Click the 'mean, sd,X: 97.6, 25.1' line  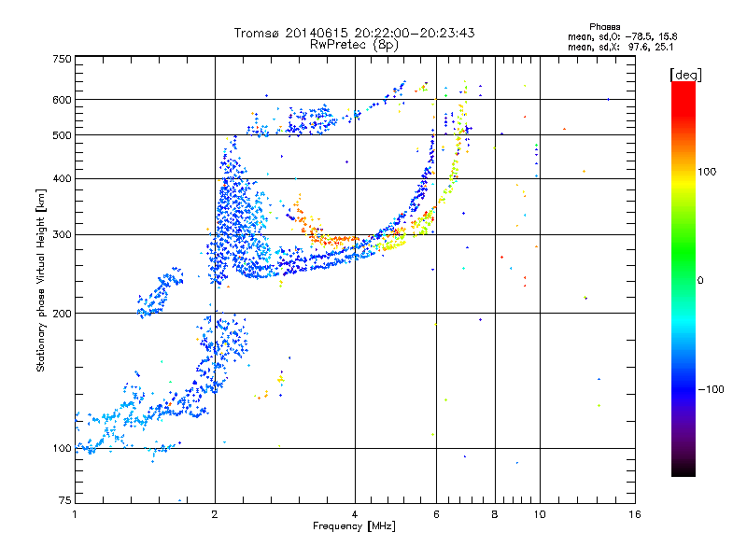(620, 47)
